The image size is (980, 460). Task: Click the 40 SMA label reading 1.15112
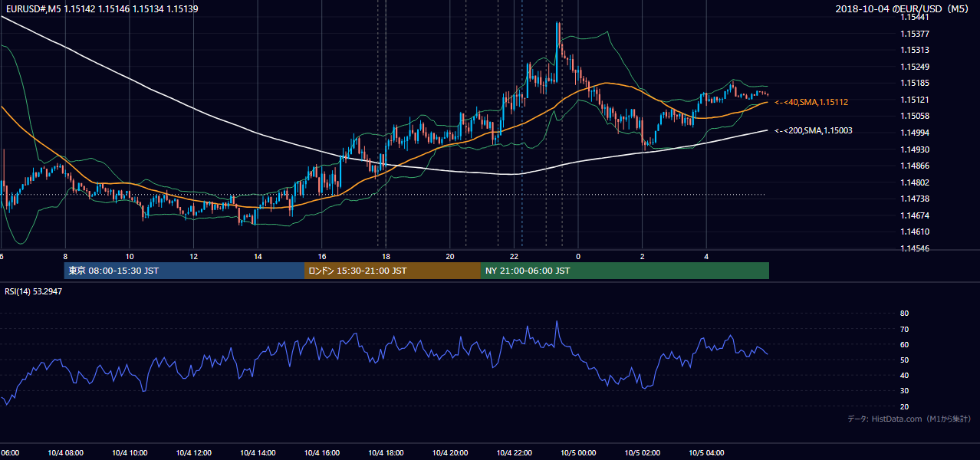811,102
